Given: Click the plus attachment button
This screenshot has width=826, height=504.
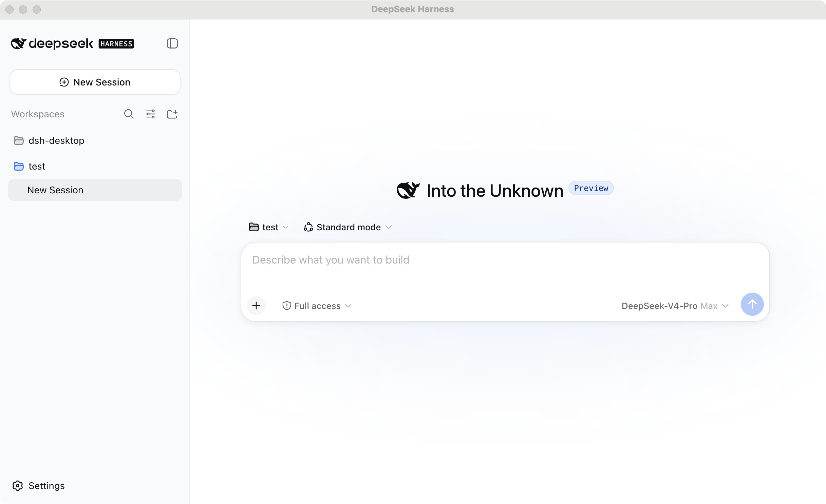Looking at the screenshot, I should click(256, 306).
